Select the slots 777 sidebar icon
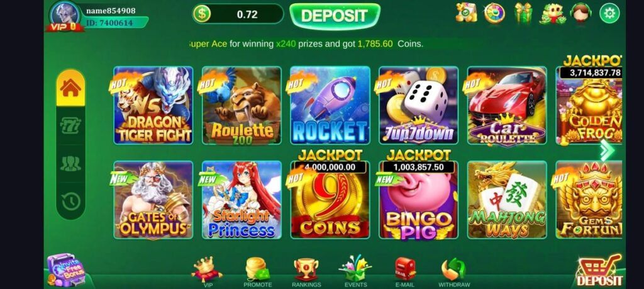644x289 pixels. 70,125
